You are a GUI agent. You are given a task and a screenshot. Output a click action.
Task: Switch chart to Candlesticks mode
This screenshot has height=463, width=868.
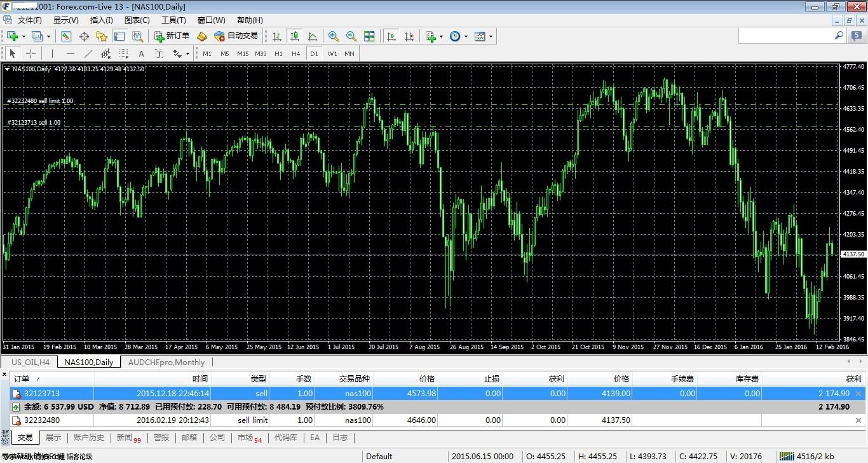click(295, 36)
